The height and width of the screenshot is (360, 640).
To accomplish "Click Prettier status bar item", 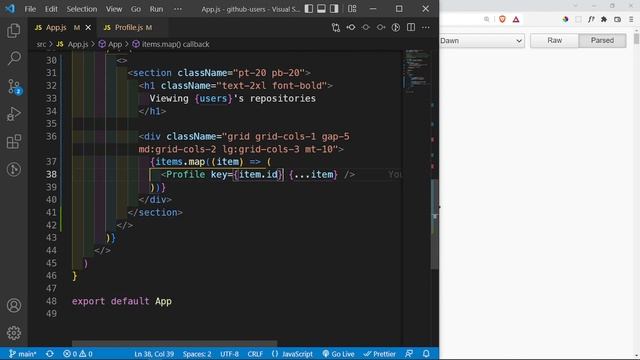I will point(379,353).
